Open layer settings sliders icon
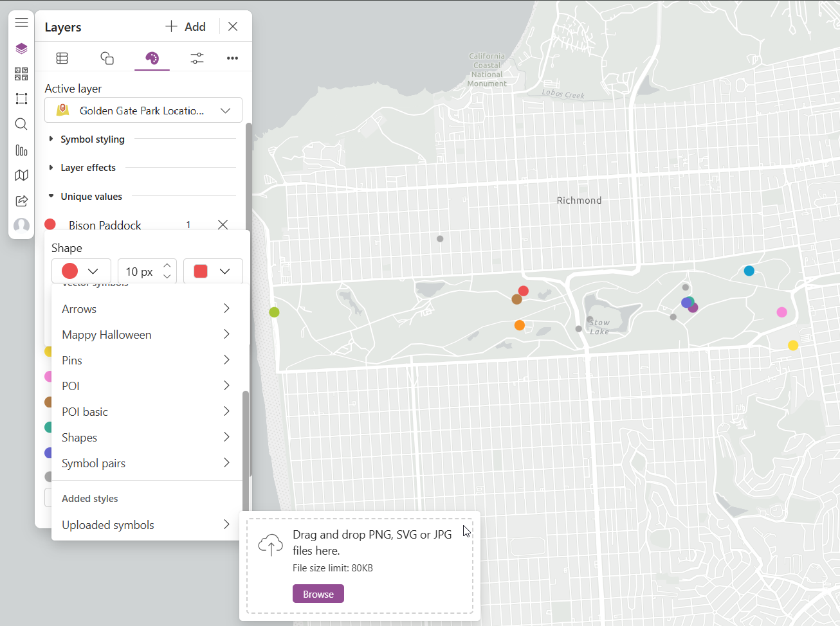 point(197,58)
